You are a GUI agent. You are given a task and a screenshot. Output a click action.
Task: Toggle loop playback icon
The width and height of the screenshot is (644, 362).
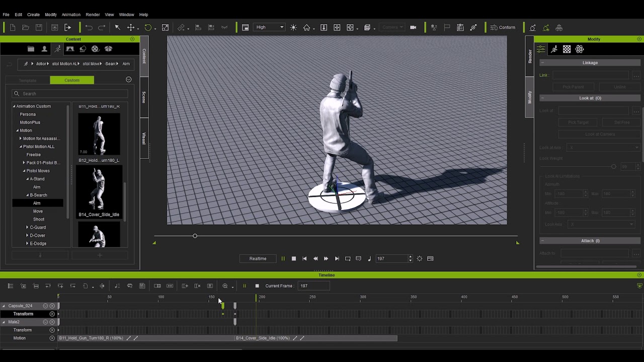tap(348, 258)
